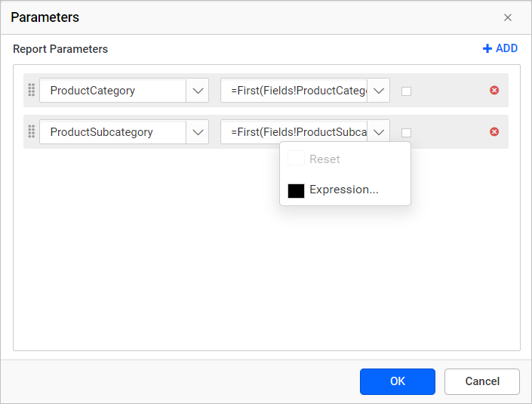Screen dimensions: 532x404
Task: Grab the ProductCategory row drag handle
Action: point(31,90)
